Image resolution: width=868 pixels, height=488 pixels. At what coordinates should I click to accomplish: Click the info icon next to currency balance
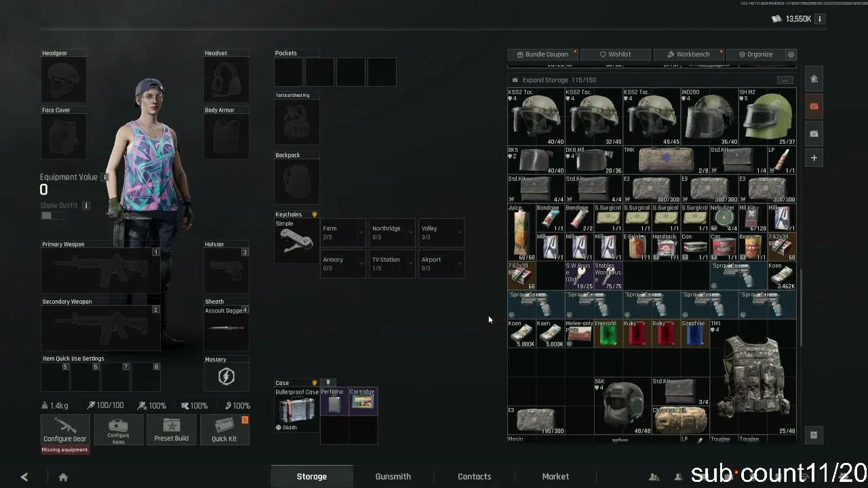click(819, 19)
